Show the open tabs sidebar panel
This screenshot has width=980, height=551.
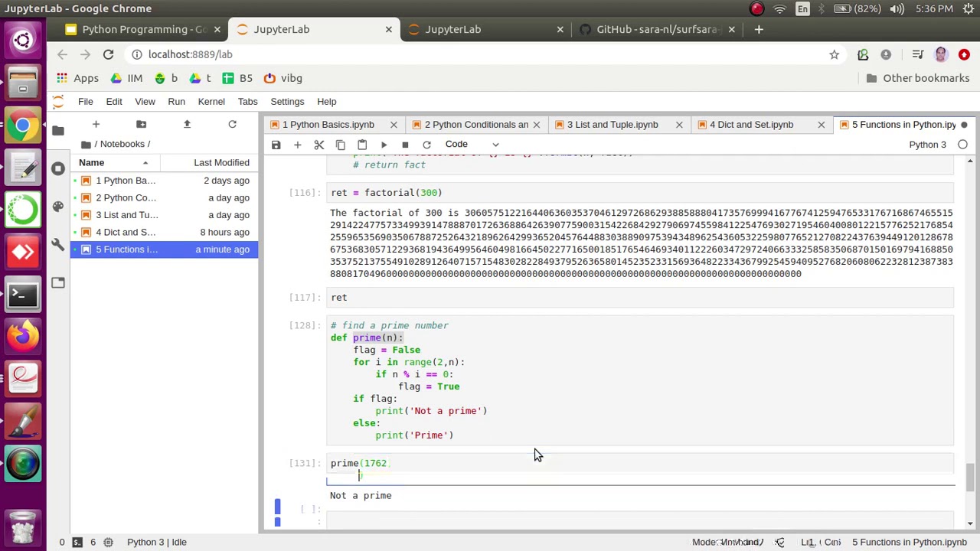tap(58, 283)
